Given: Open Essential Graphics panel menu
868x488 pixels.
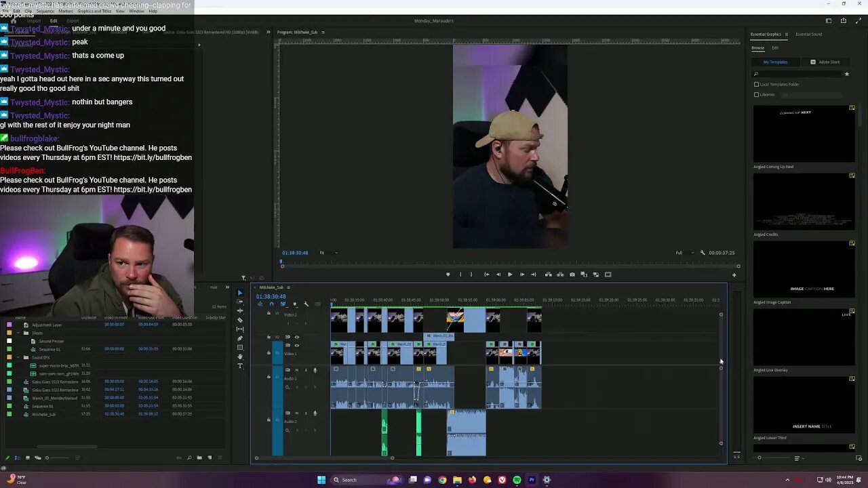Looking at the screenshot, I should (787, 35).
